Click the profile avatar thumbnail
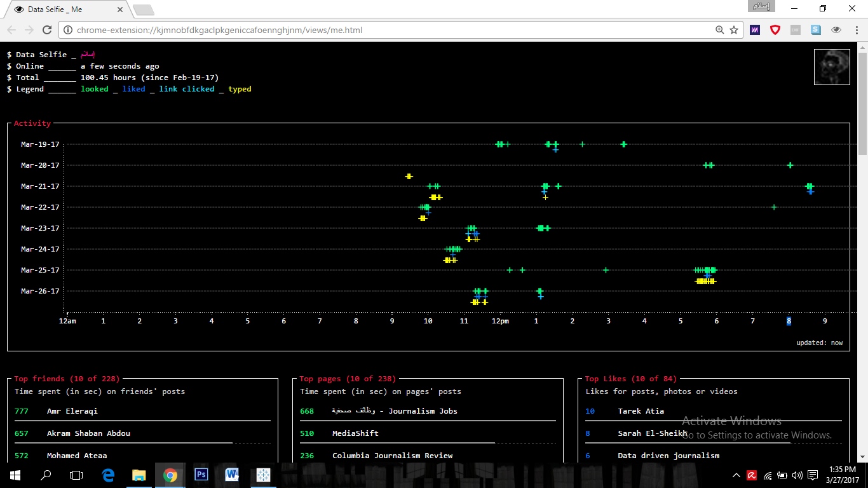The width and height of the screenshot is (868, 488). coord(832,67)
